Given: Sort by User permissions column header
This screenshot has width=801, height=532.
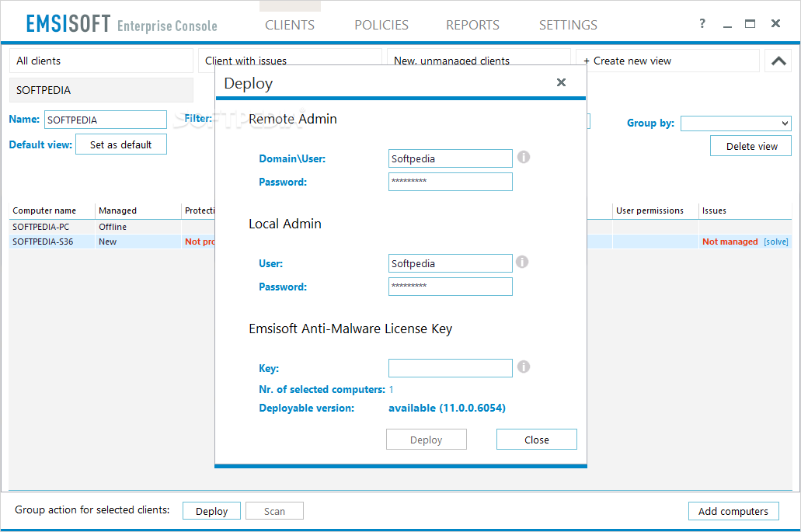Looking at the screenshot, I should [656, 210].
